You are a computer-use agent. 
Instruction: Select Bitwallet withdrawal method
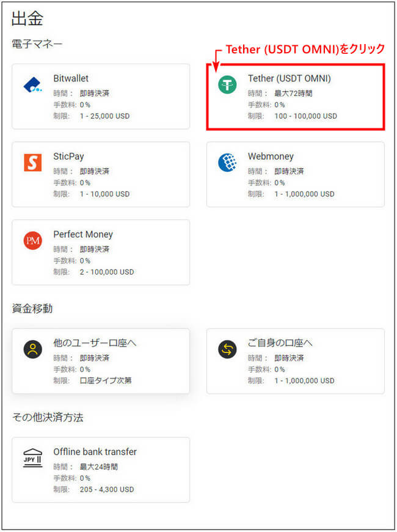(101, 97)
